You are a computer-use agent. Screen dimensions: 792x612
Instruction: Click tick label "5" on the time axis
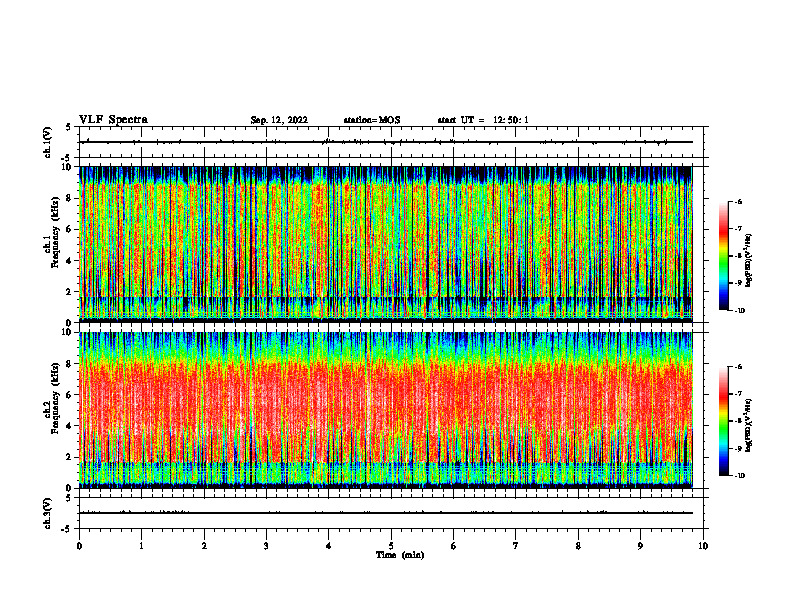click(391, 546)
